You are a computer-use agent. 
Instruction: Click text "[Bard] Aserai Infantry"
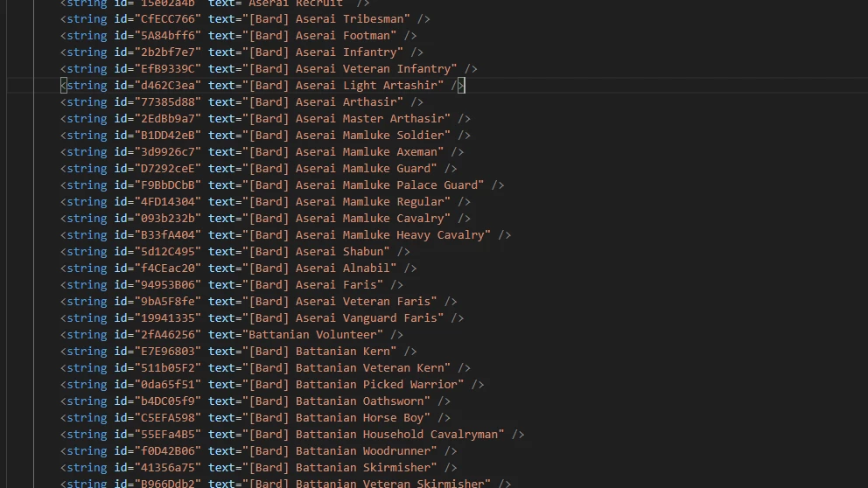pos(323,52)
